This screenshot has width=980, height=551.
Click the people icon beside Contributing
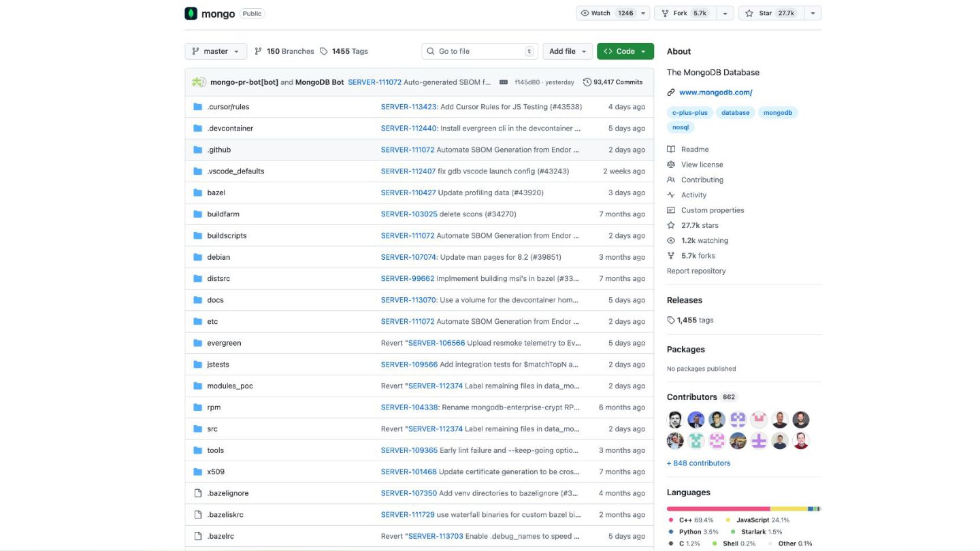coord(671,180)
